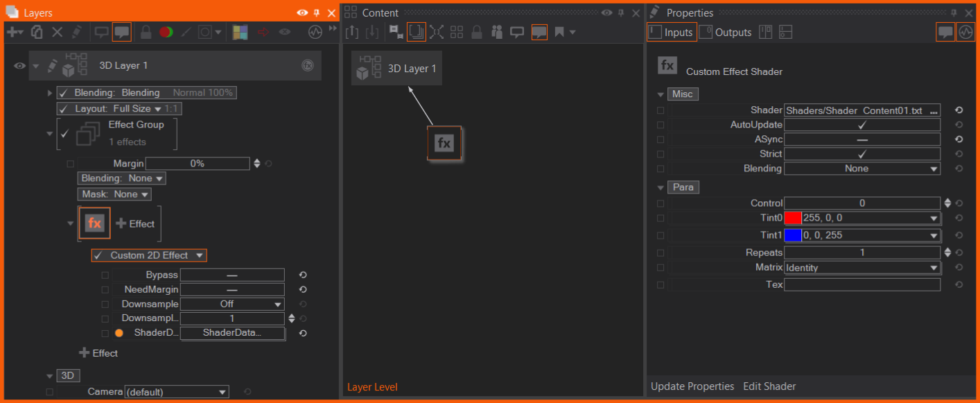The width and height of the screenshot is (980, 403).
Task: Collapse the Misc properties section
Action: coord(660,94)
